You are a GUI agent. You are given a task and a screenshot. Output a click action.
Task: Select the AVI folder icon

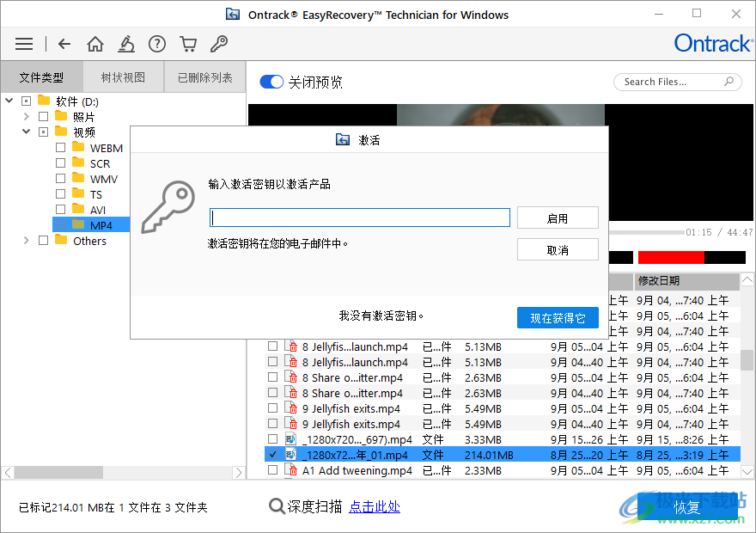tap(78, 208)
